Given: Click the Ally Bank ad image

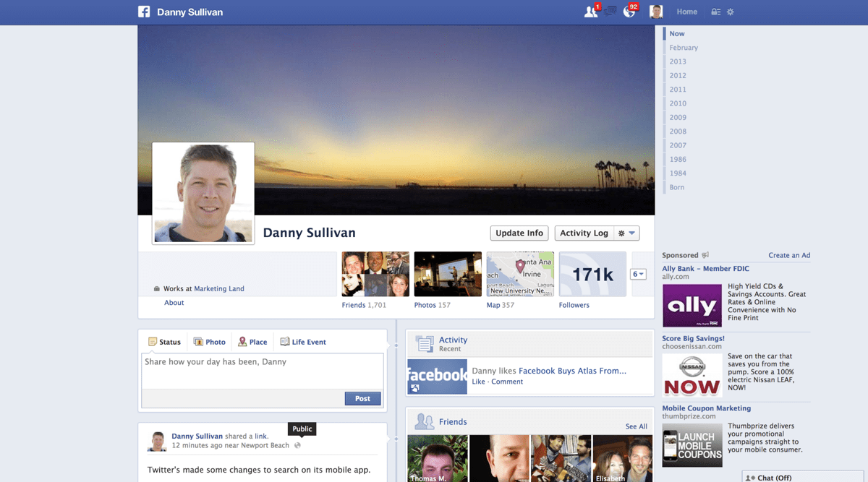Looking at the screenshot, I should [x=692, y=305].
